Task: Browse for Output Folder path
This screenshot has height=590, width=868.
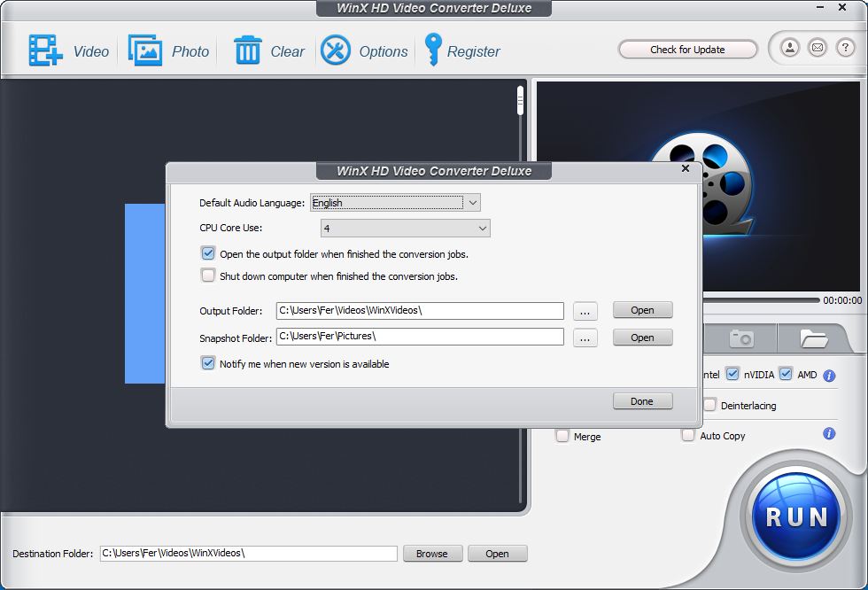Action: [x=585, y=311]
